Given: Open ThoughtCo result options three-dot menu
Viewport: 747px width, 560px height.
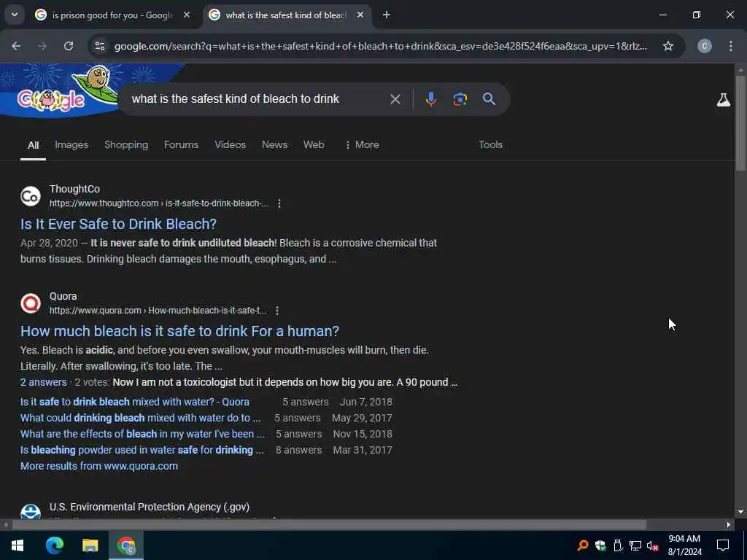Looking at the screenshot, I should point(279,204).
